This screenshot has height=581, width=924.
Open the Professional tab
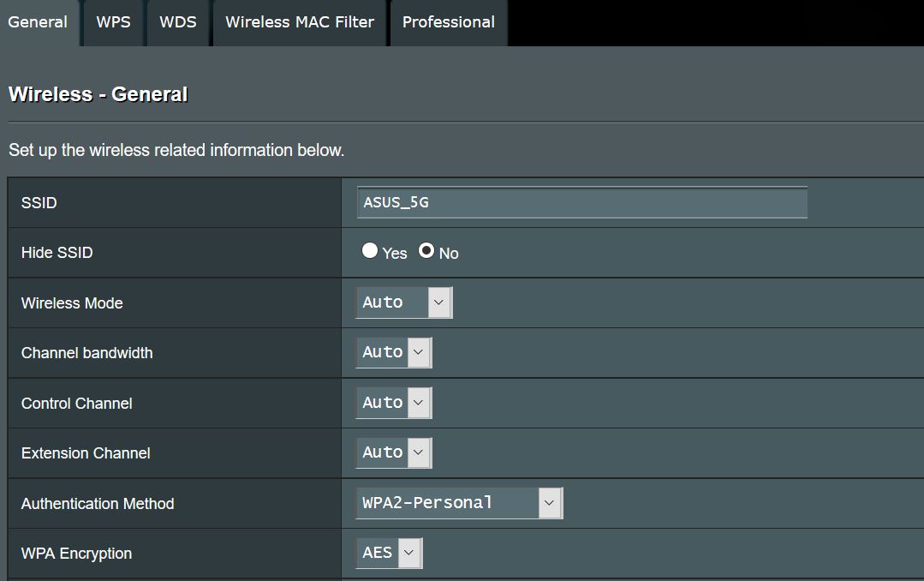pos(448,22)
